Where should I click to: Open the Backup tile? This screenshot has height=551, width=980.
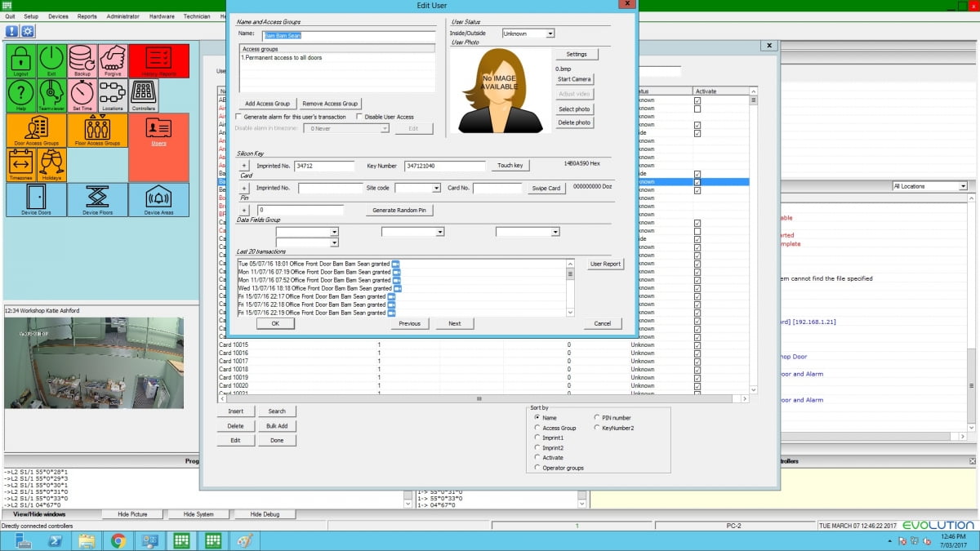click(x=82, y=61)
